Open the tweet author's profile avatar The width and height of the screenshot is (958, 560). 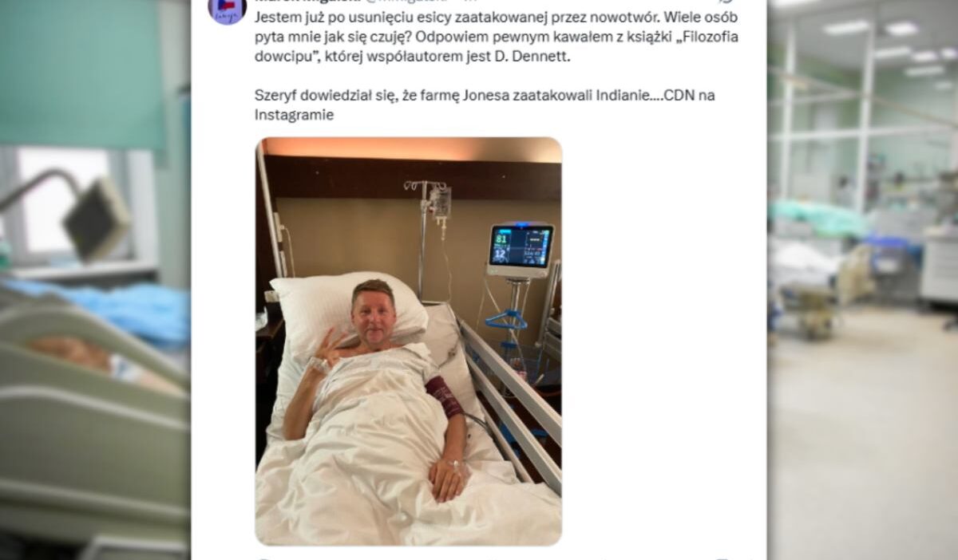tap(226, 8)
